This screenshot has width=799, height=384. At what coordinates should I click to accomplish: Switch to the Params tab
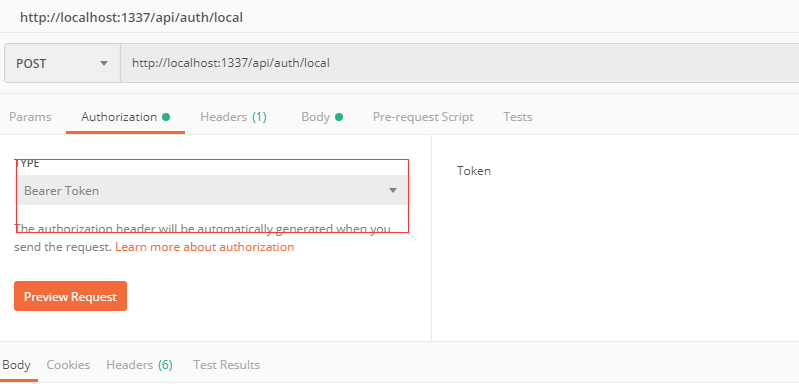click(31, 117)
